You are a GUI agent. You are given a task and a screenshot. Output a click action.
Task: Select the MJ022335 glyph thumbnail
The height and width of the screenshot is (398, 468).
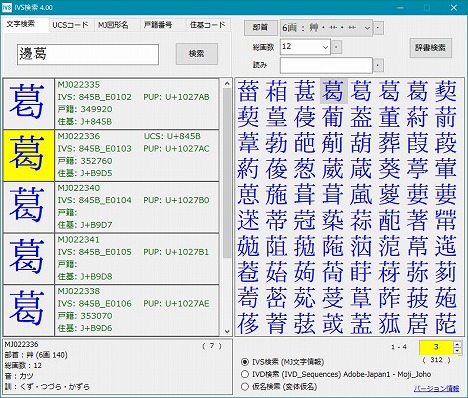(x=29, y=104)
